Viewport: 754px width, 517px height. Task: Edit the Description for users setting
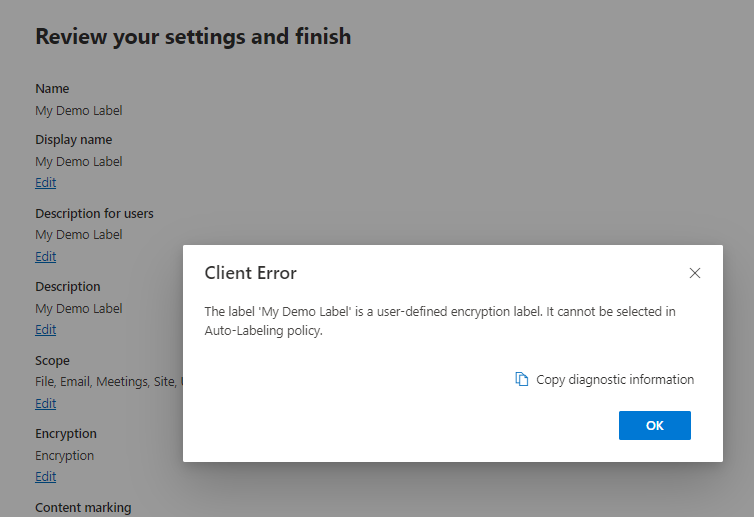click(x=46, y=257)
